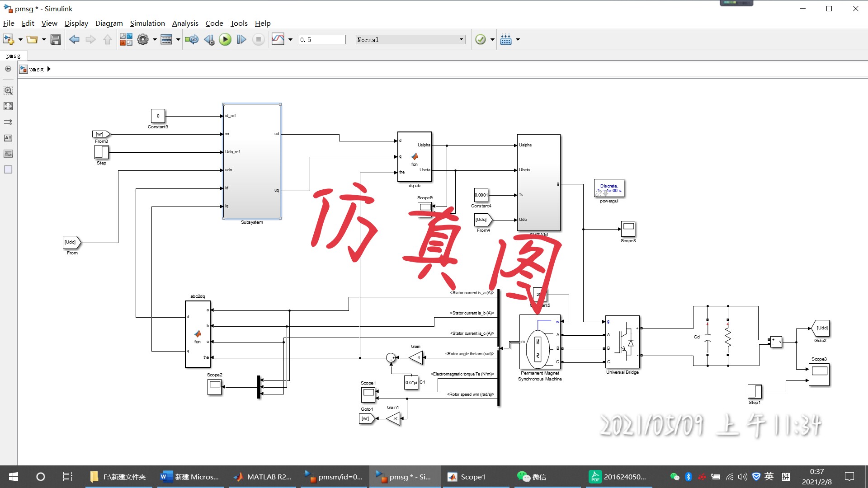The width and height of the screenshot is (868, 488).
Task: Click the simulation stop time field
Action: (x=322, y=40)
